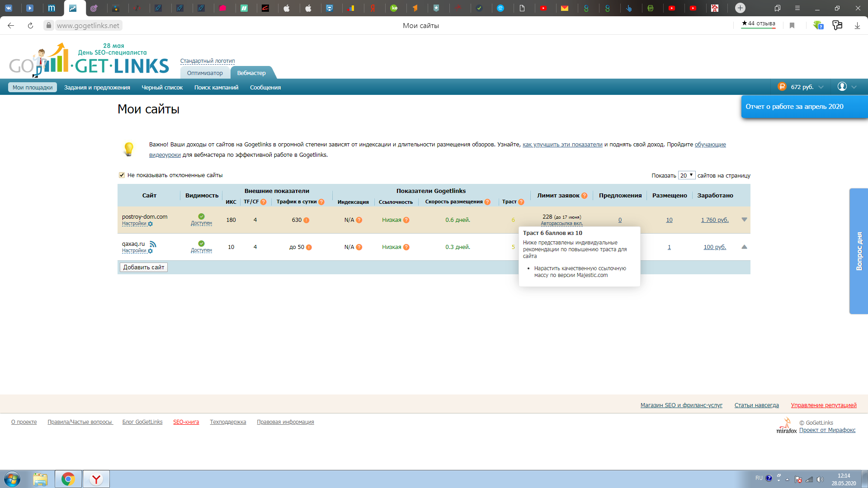Viewport: 868px width, 488px height.
Task: Click help icon next to TF/CF header
Action: tap(264, 202)
